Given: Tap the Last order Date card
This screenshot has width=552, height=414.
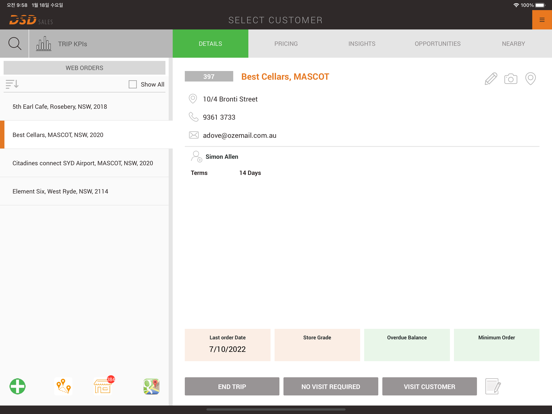Looking at the screenshot, I should point(227,345).
